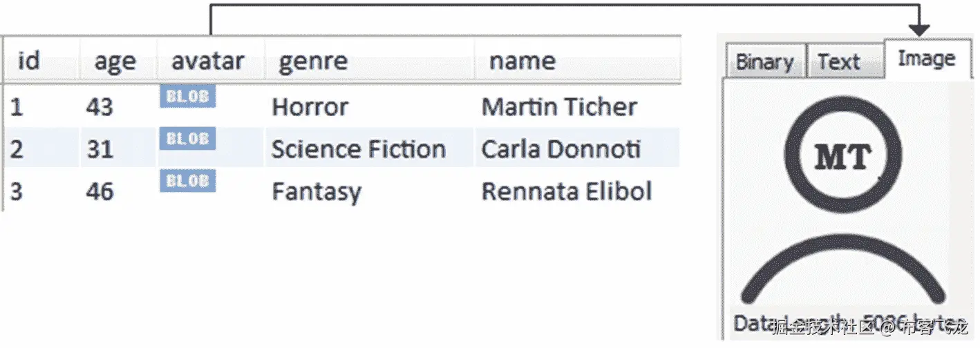The image size is (980, 348).
Task: Click the Martin Ticher name cell
Action: tap(559, 107)
